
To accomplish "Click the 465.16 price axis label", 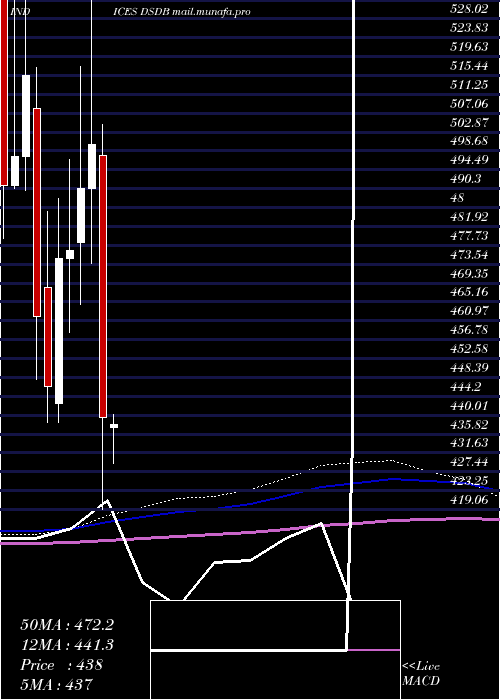I will [x=469, y=292].
